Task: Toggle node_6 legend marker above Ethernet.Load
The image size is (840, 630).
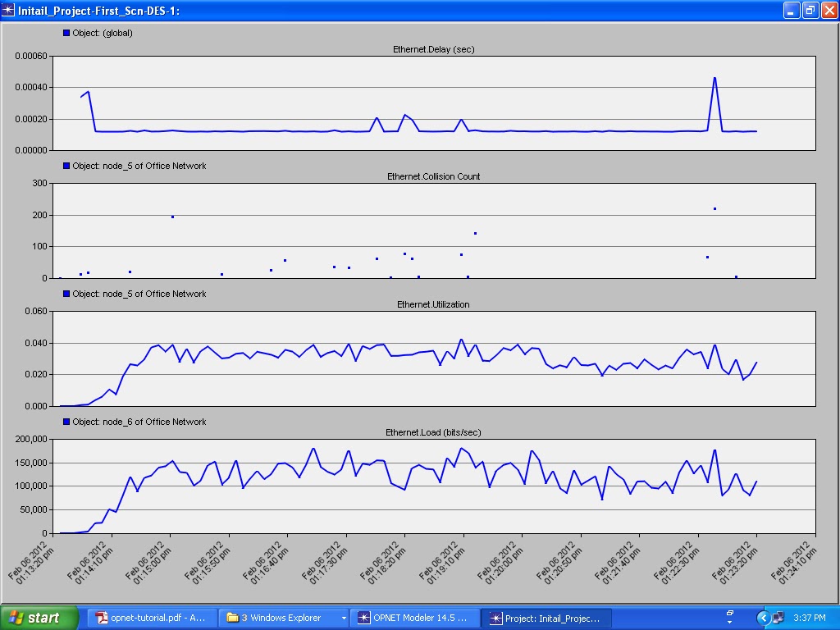Action: pos(65,422)
